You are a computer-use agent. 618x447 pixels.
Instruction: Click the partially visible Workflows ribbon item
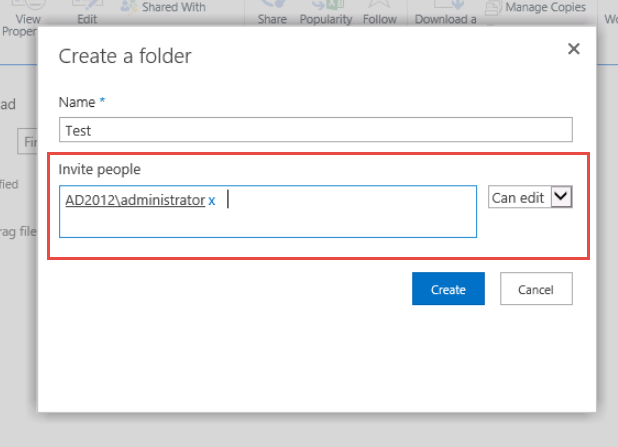(609, 18)
